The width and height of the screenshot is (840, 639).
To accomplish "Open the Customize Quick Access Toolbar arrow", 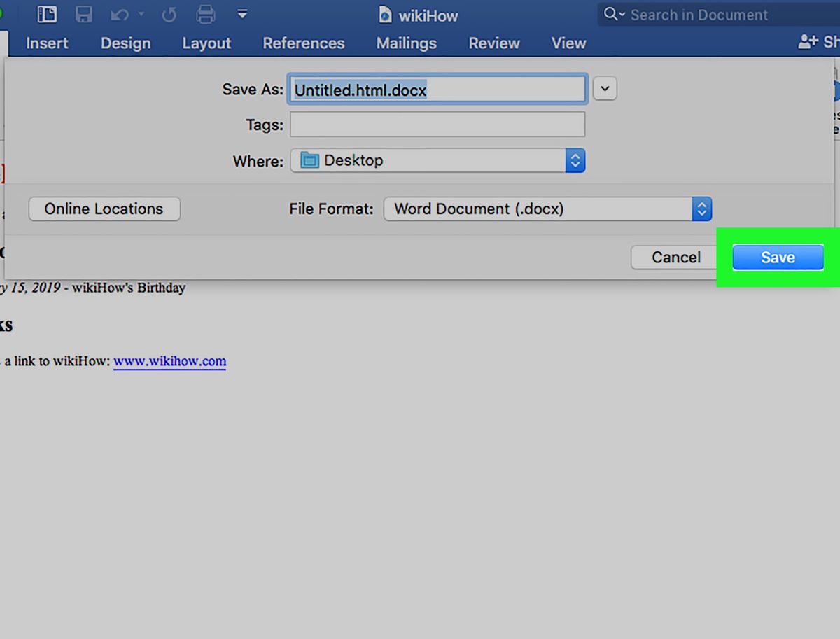I will coord(242,14).
